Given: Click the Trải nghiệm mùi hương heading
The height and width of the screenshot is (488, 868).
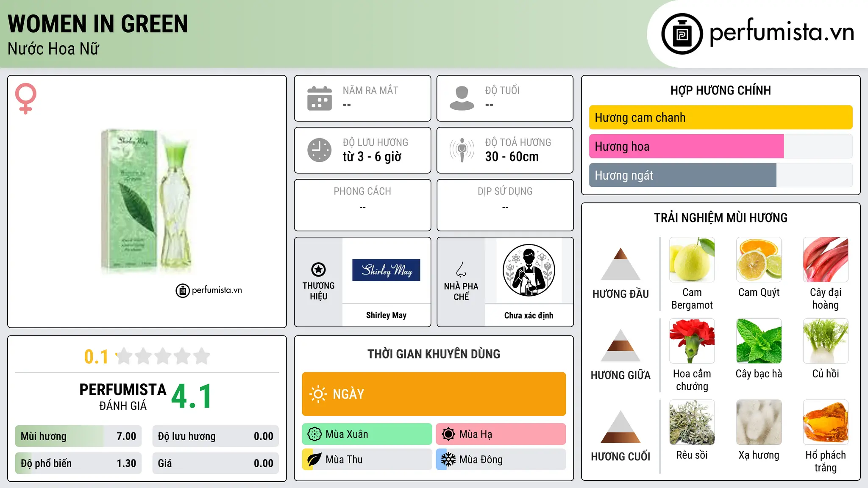Looking at the screenshot, I should coord(721,218).
